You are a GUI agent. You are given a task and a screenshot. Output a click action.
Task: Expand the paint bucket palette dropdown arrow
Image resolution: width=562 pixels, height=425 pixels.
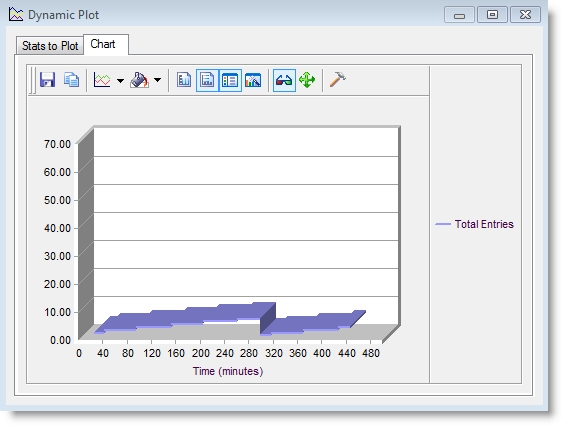pyautogui.click(x=157, y=80)
